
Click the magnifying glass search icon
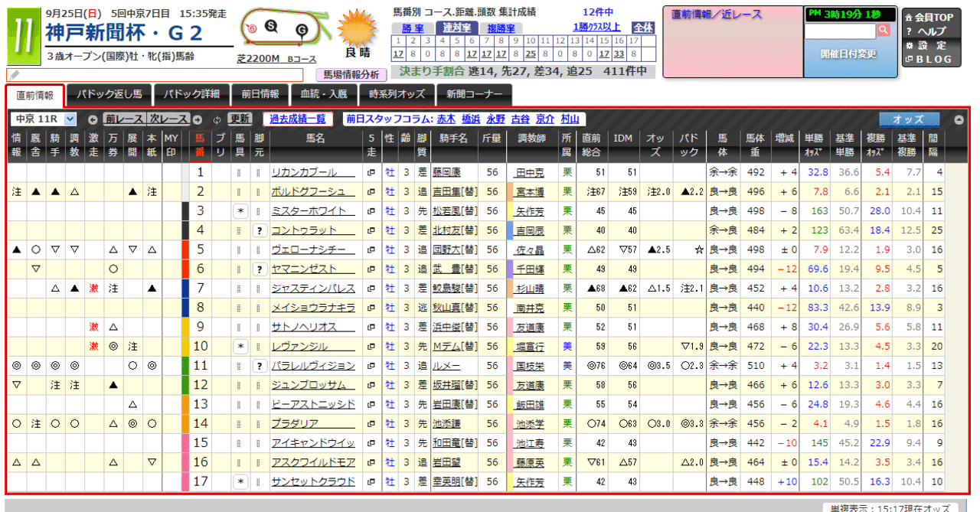883,31
